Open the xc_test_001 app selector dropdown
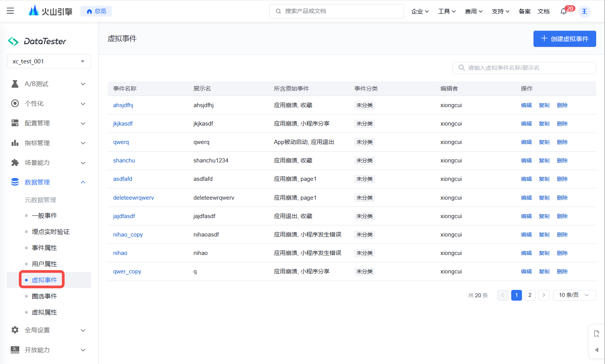The height and width of the screenshot is (364, 605). pos(49,61)
